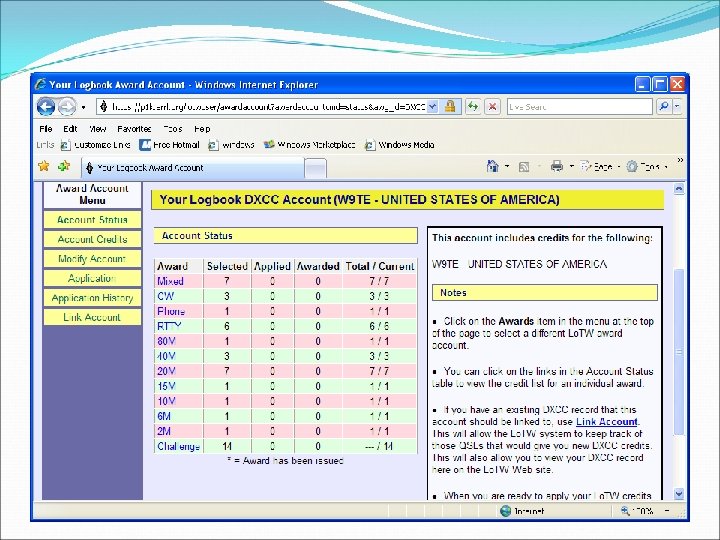The height and width of the screenshot is (540, 720).
Task: Click the browser Back arrow button
Action: 46,107
